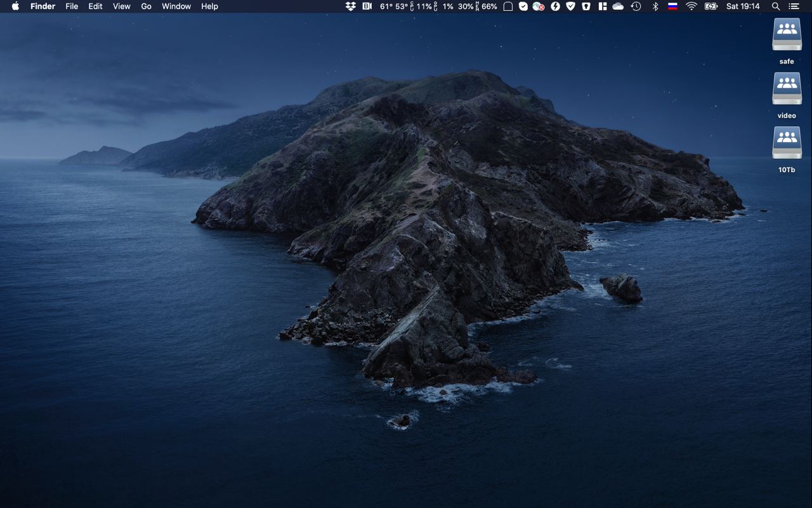Click the Dropbox menu bar icon

click(351, 6)
